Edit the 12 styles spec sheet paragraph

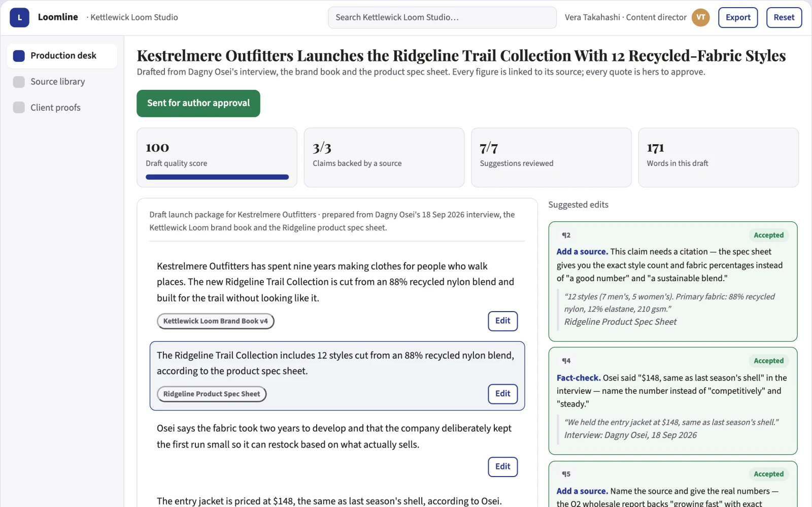tap(503, 394)
